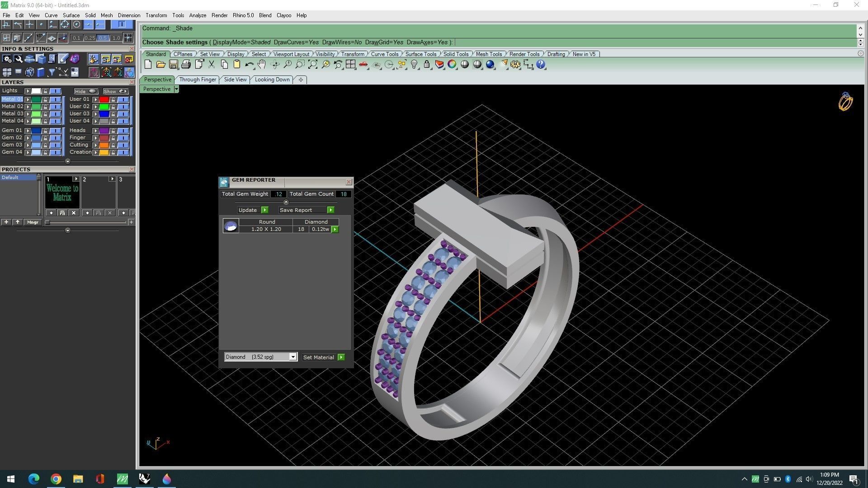Click Update in Gem Reporter
868x488 pixels.
coord(253,210)
